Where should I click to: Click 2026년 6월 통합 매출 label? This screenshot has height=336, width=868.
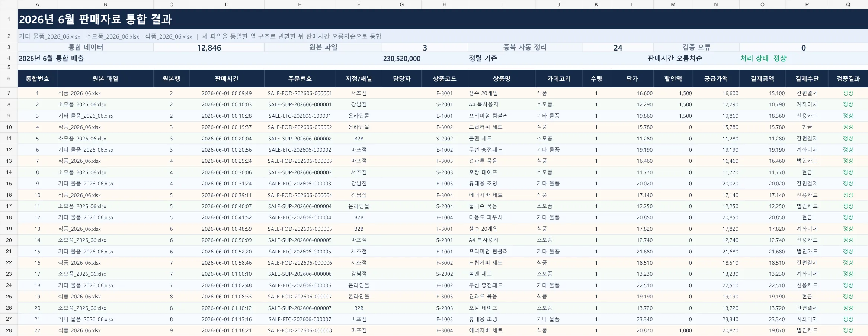click(51, 58)
